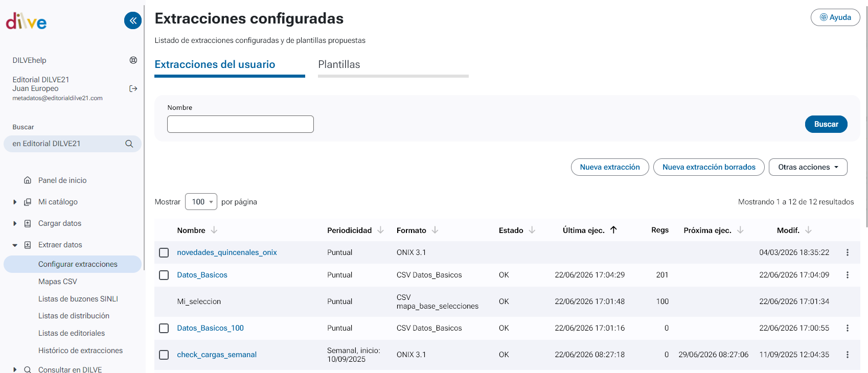Click the Nueva extracción button

pos(610,167)
